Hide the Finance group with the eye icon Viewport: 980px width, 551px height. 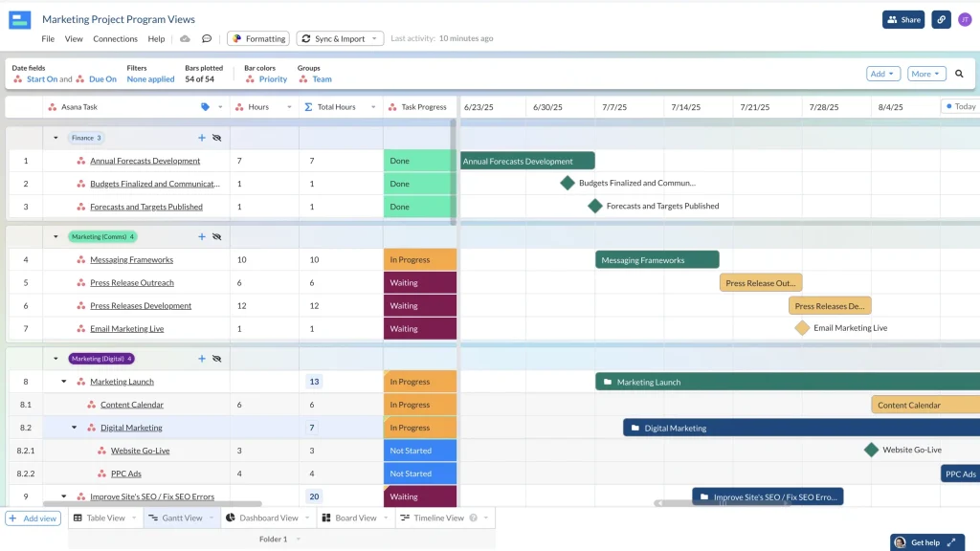(x=216, y=138)
